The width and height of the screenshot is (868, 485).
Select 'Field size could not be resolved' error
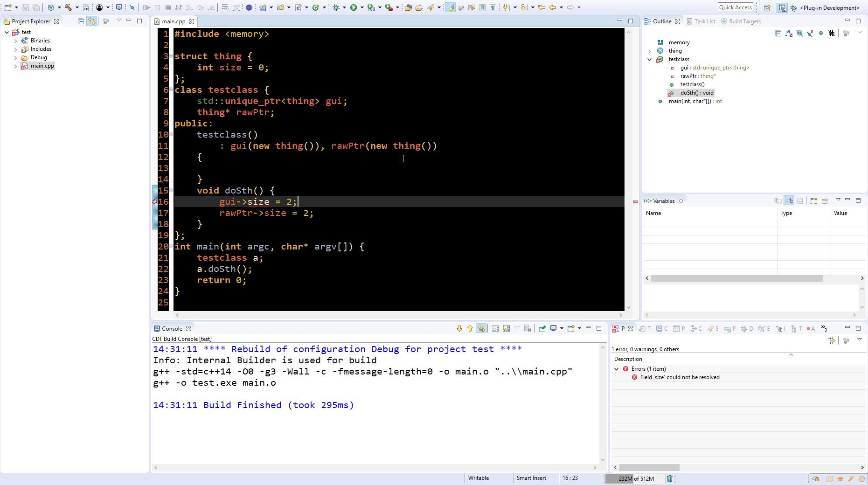coord(680,377)
